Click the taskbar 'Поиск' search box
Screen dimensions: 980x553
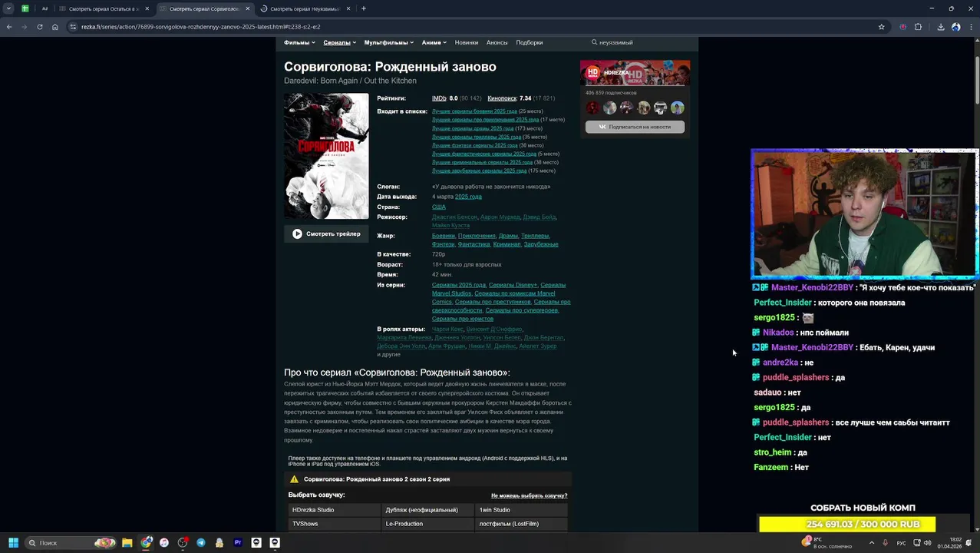point(71,542)
